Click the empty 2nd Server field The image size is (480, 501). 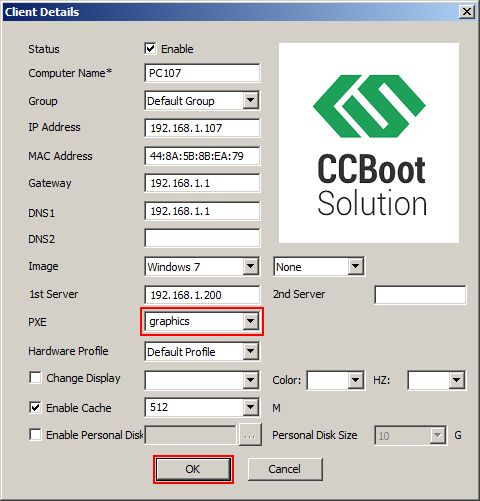pyautogui.click(x=420, y=295)
